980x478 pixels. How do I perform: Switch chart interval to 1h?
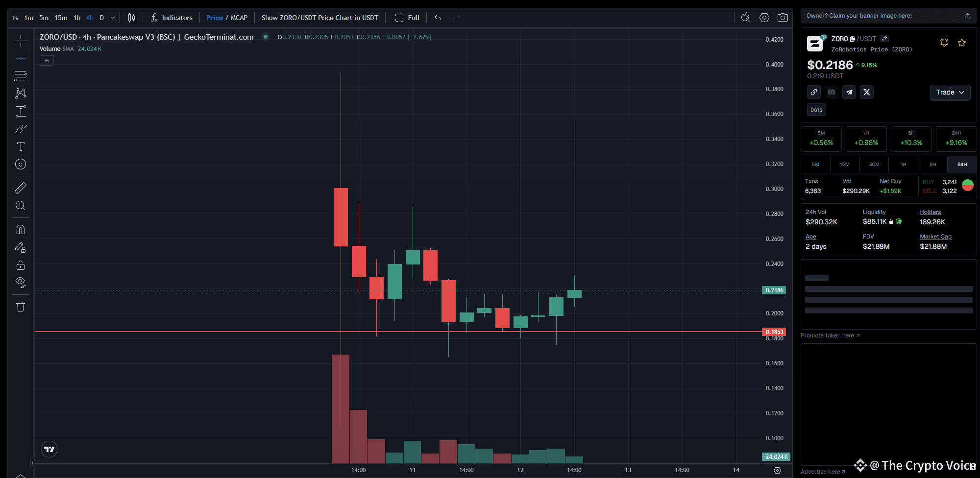[77, 18]
